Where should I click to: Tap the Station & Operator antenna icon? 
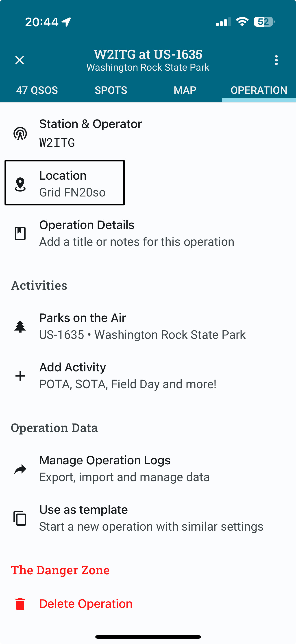[x=20, y=134]
